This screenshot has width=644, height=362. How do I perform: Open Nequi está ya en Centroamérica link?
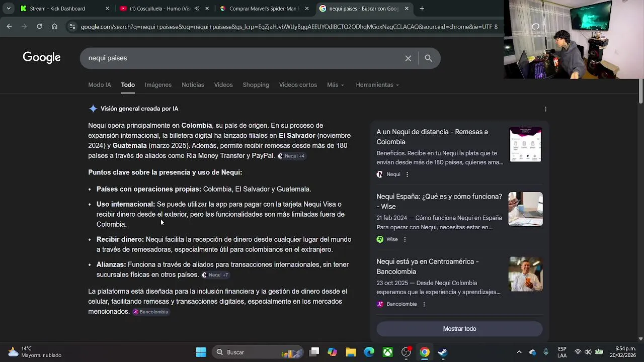[428, 266]
